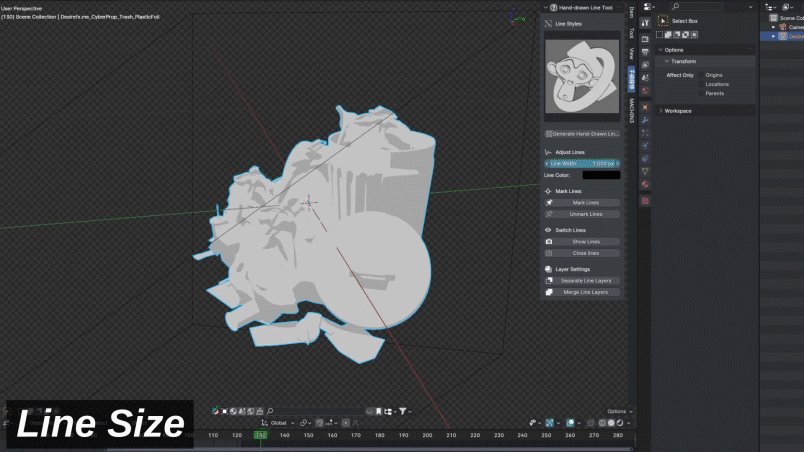Image resolution: width=804 pixels, height=452 pixels.
Task: Choose the Invert Selection mode icon
Action: point(686,34)
